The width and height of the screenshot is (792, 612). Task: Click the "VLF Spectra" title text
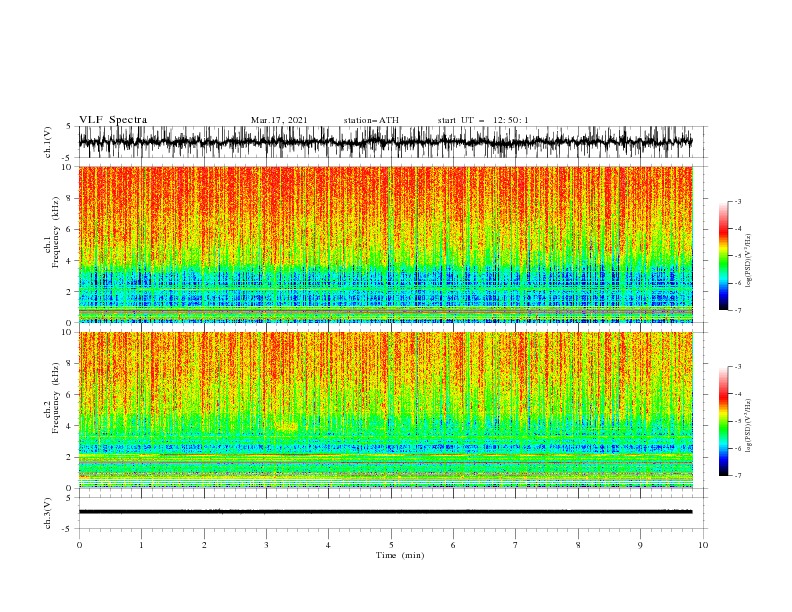click(113, 120)
